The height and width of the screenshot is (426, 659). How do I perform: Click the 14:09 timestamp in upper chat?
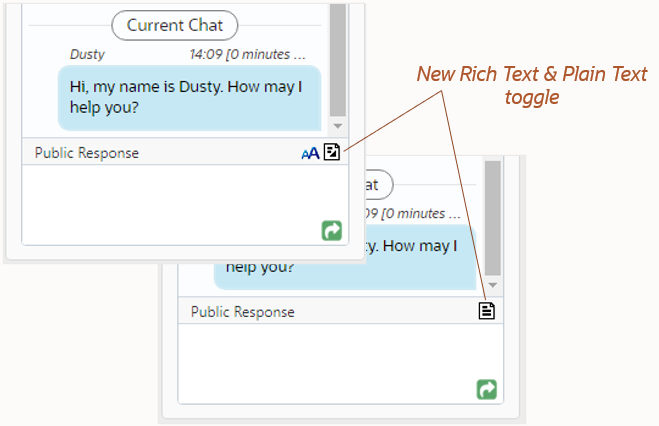click(x=247, y=54)
